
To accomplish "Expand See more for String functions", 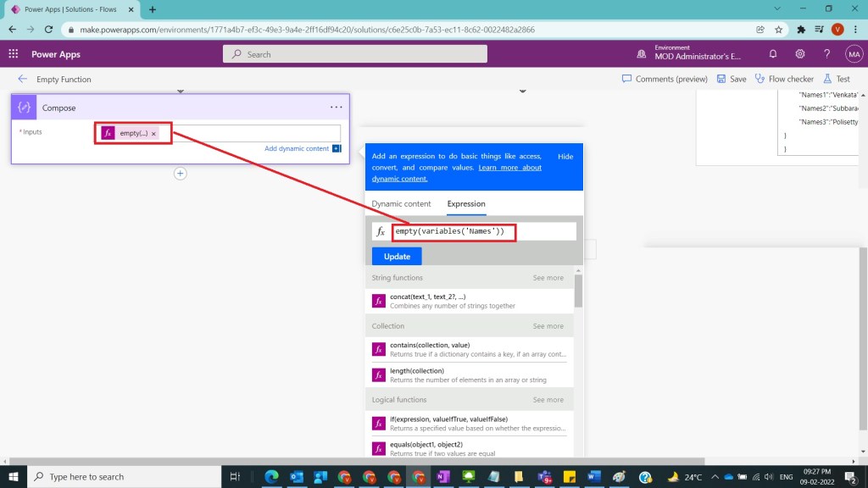I will point(548,278).
